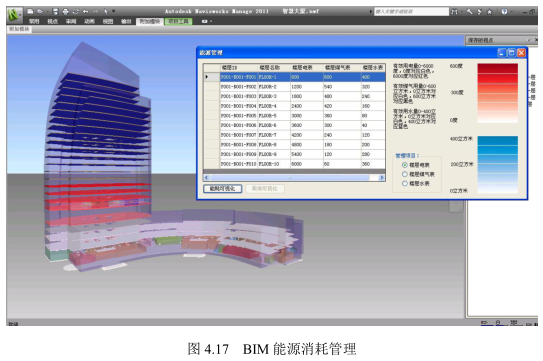Select the 2400 value in FLOOR-4 row
Screen dimensions: 543x361
306,106
